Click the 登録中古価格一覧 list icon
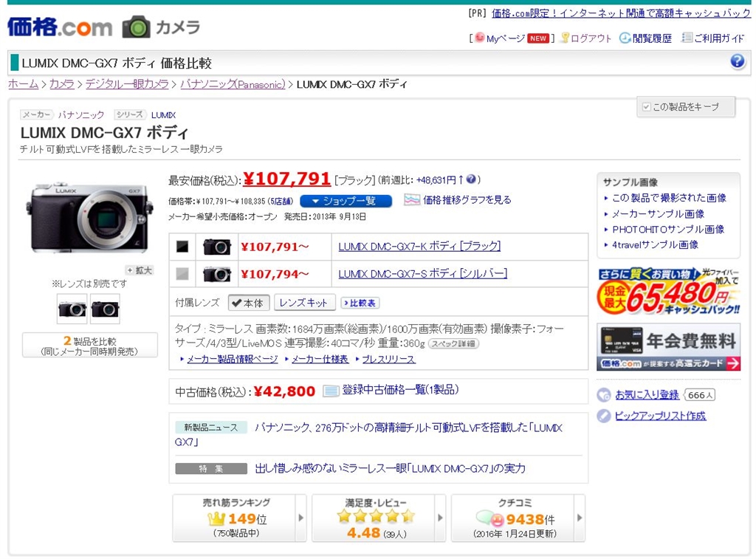This screenshot has height=559, width=756. (x=331, y=390)
